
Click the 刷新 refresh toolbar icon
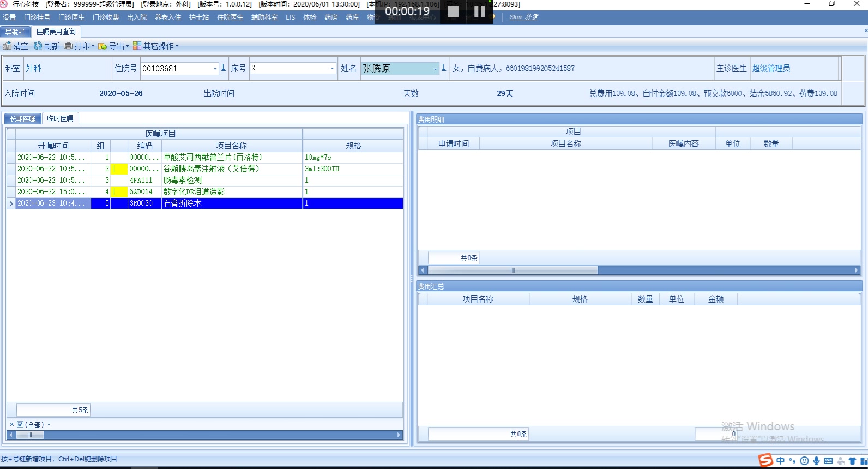pos(38,46)
